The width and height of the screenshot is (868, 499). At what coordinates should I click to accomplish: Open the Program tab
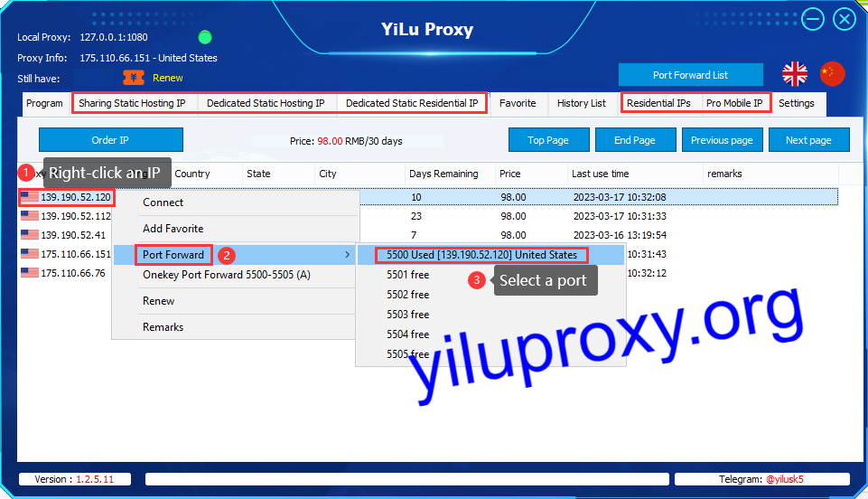(x=44, y=104)
